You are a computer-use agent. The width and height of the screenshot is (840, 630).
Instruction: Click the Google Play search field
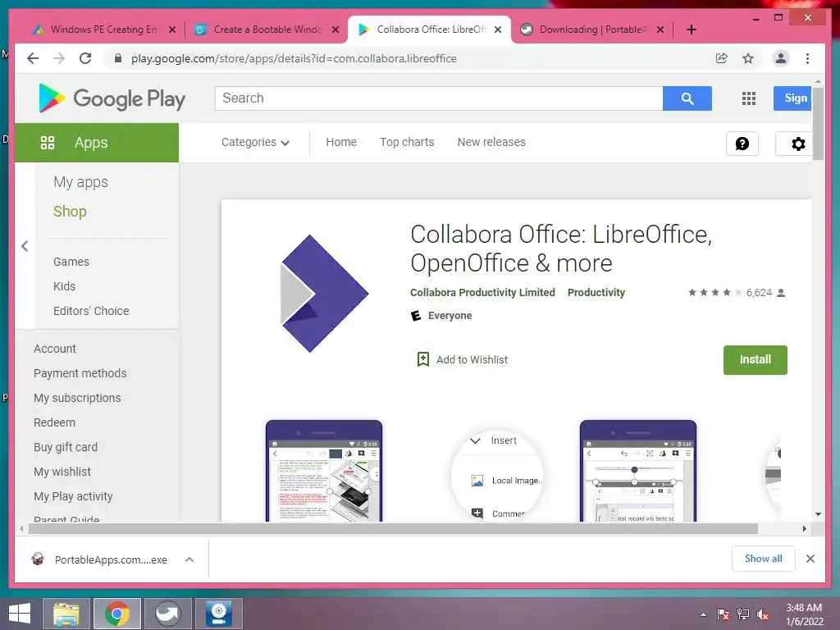click(439, 98)
